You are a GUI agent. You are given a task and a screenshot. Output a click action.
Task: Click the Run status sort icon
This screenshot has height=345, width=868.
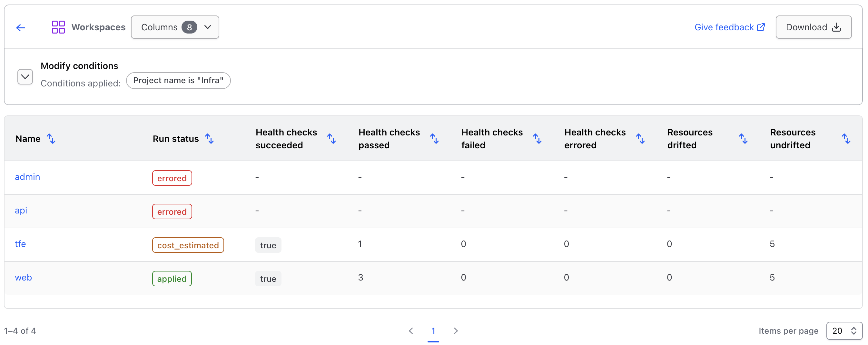(x=210, y=138)
